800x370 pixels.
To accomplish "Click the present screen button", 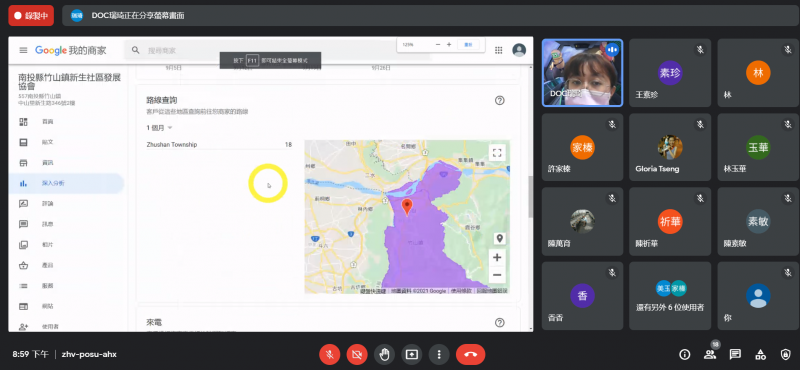I will 411,354.
